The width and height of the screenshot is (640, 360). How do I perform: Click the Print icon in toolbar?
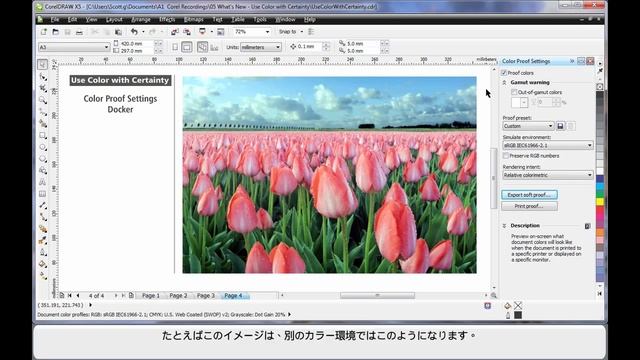(x=79, y=32)
